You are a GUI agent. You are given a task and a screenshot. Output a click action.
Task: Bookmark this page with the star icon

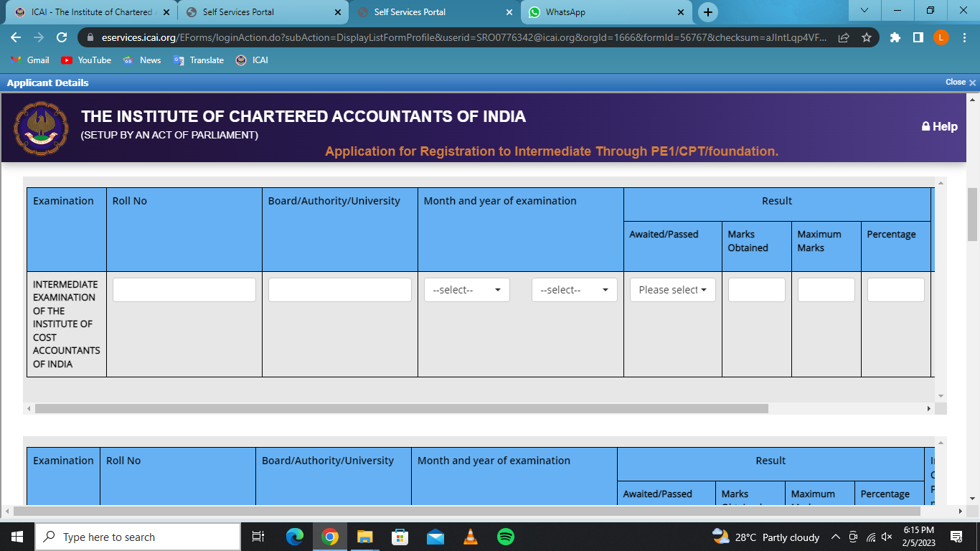point(867,37)
